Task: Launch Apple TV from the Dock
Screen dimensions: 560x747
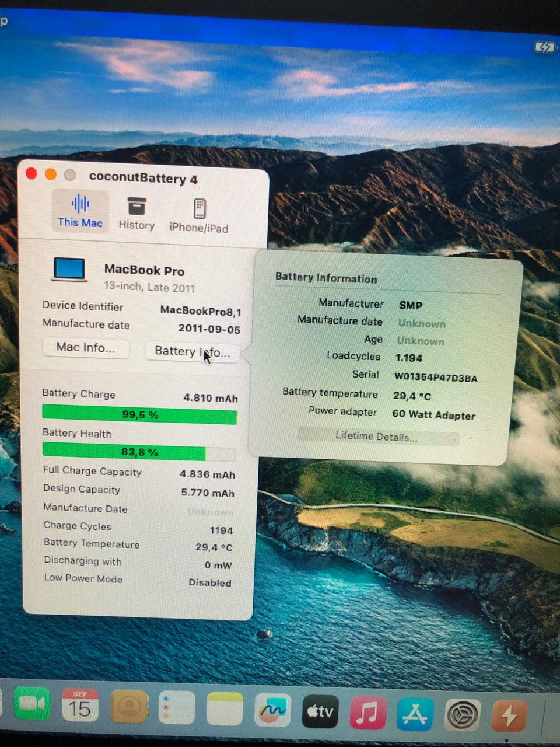Action: coord(320,711)
